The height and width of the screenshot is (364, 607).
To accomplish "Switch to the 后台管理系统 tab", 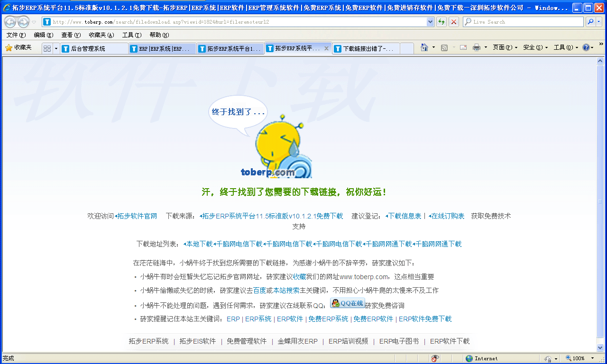I will point(94,48).
